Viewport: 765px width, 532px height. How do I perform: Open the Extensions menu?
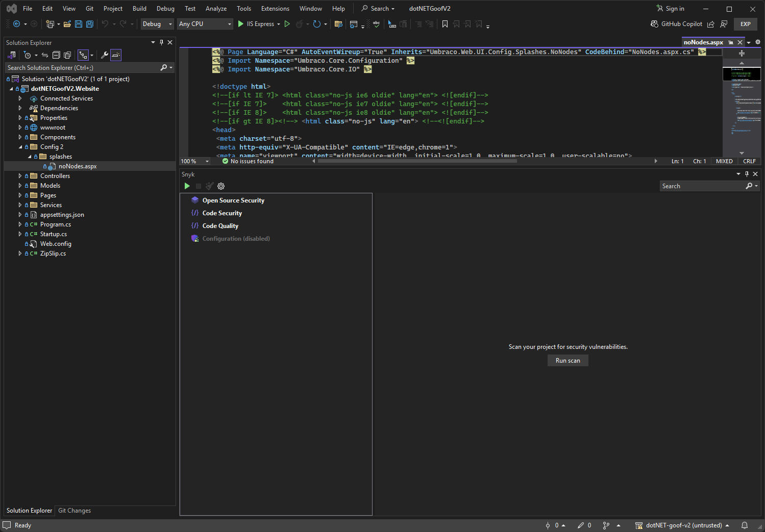point(275,9)
